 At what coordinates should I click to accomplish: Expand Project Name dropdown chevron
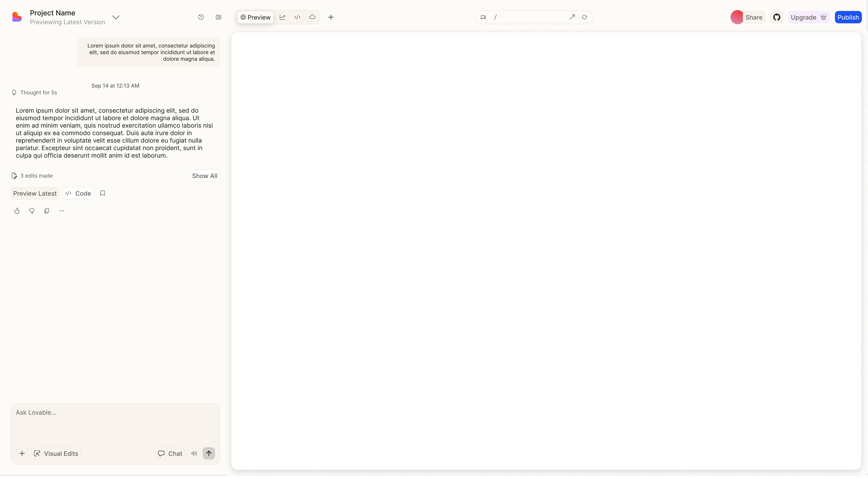[x=116, y=17]
